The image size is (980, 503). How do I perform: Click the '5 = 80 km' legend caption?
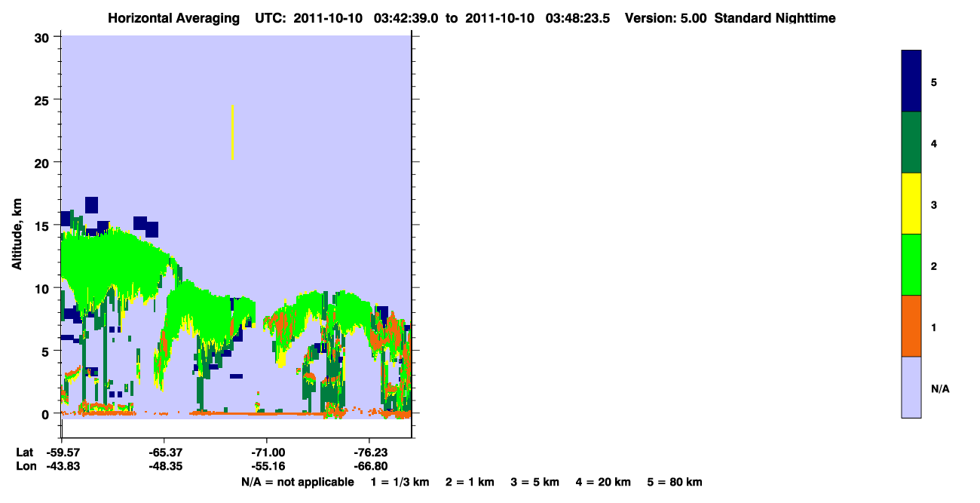point(675,482)
